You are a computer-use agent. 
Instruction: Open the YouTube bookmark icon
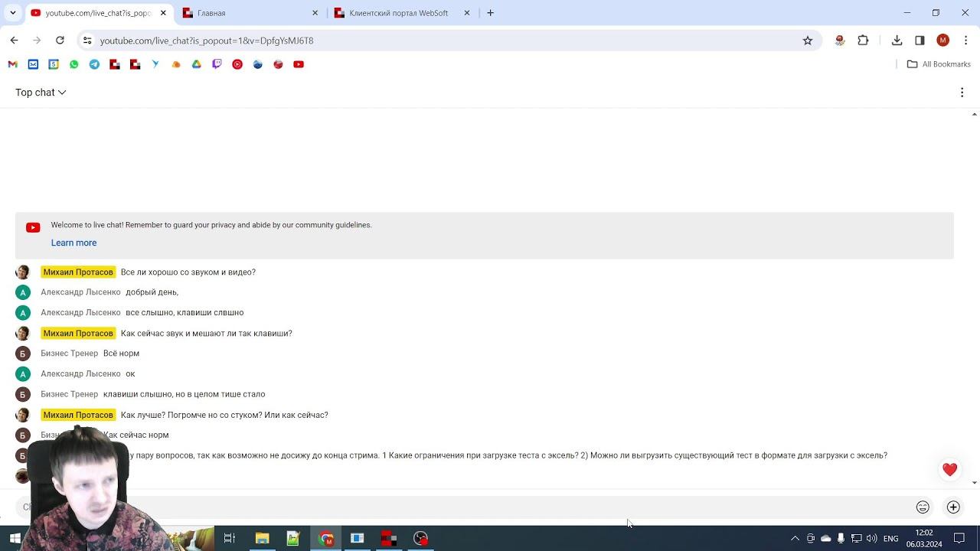point(299,64)
